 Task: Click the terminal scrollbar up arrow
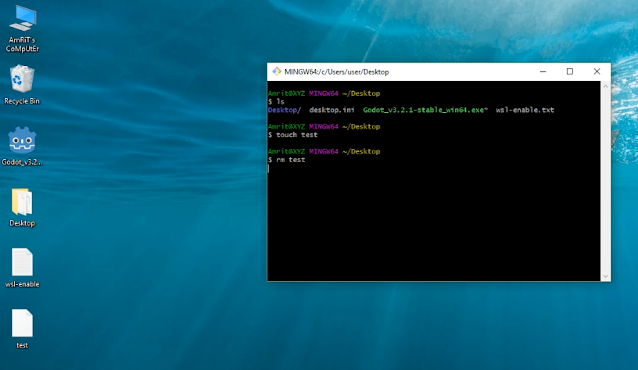point(605,86)
